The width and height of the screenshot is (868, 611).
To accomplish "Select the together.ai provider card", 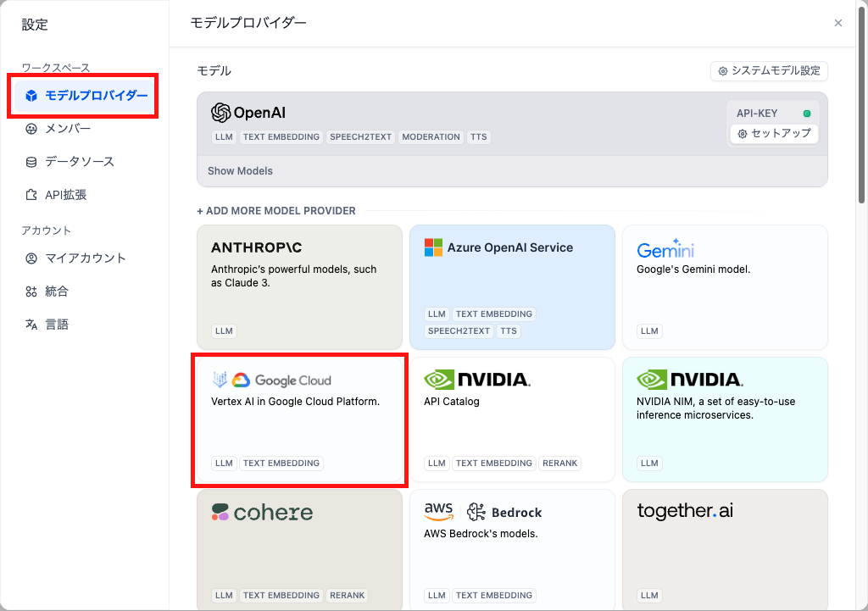I will (x=725, y=550).
